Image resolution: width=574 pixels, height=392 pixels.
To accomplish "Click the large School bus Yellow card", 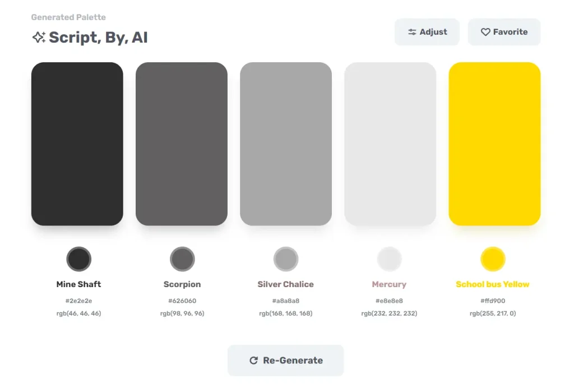I will point(494,144).
